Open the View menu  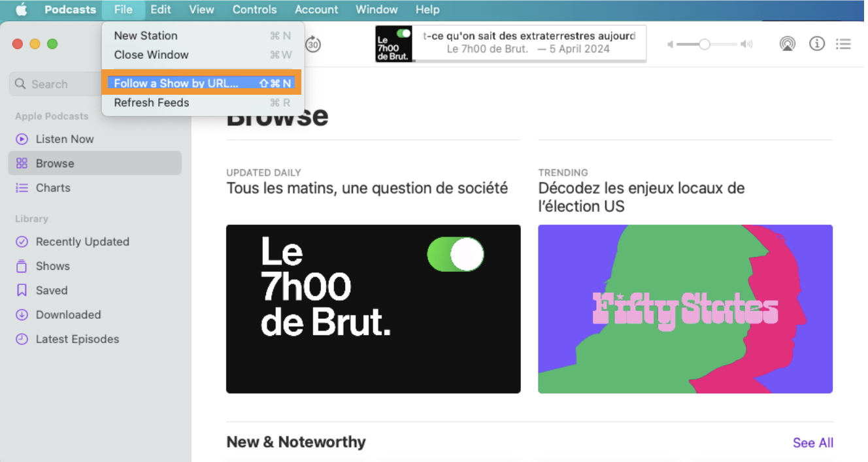[x=201, y=9]
